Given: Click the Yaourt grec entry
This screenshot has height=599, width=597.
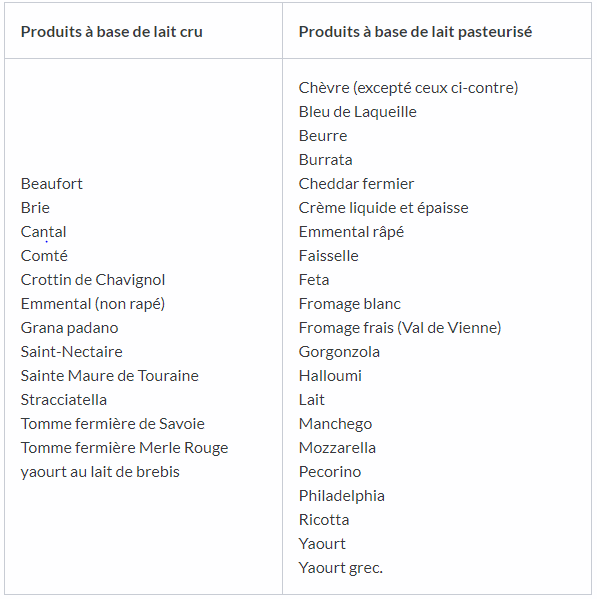Looking at the screenshot, I should (x=341, y=568).
